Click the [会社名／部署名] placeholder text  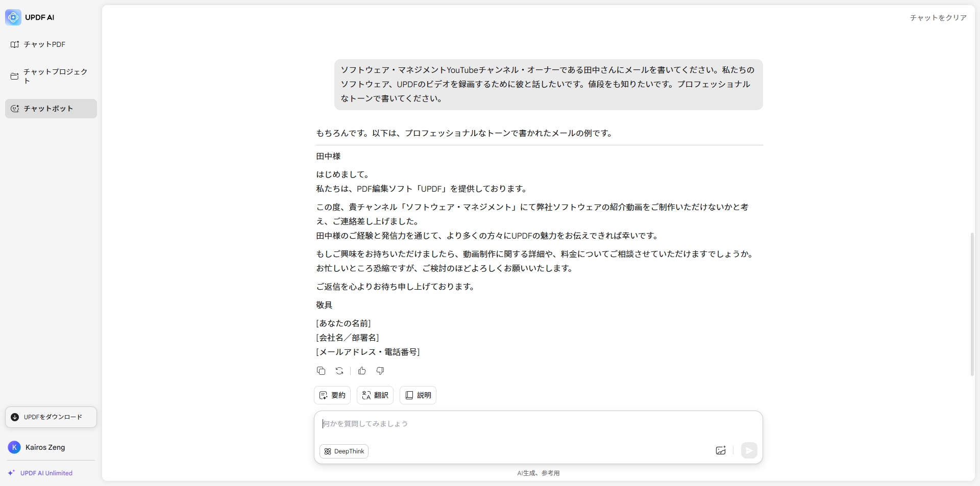(x=348, y=338)
